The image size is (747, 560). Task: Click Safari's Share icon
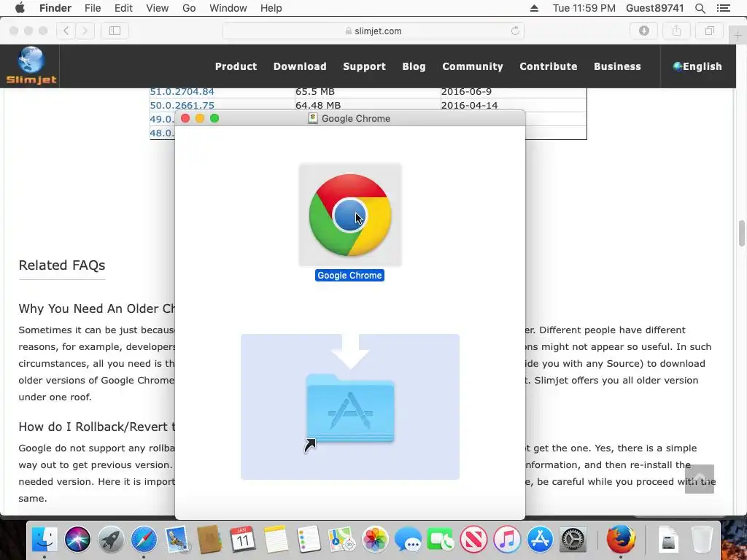(676, 31)
